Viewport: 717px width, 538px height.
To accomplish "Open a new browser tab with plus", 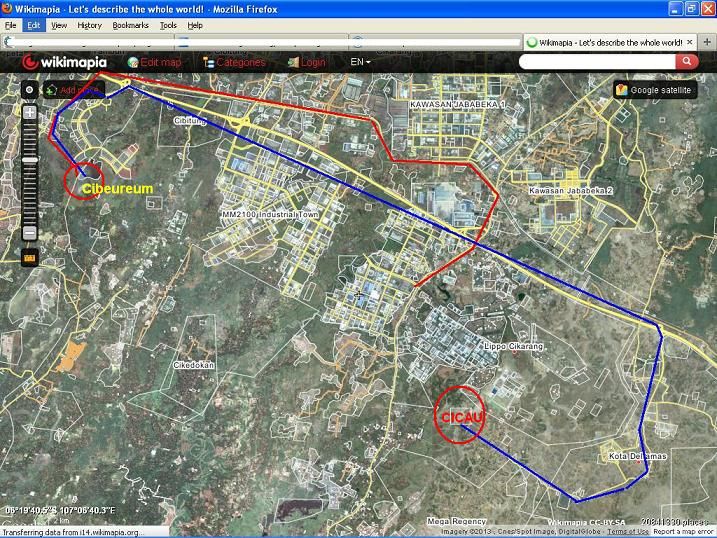I will pyautogui.click(x=706, y=42).
